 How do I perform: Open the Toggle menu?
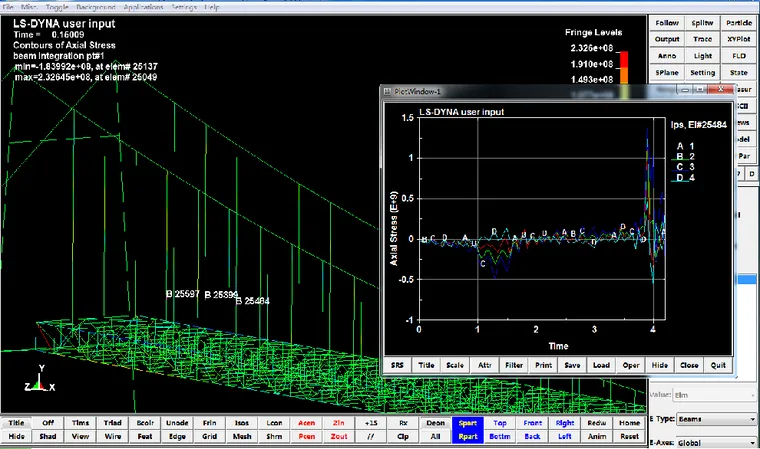(x=57, y=7)
